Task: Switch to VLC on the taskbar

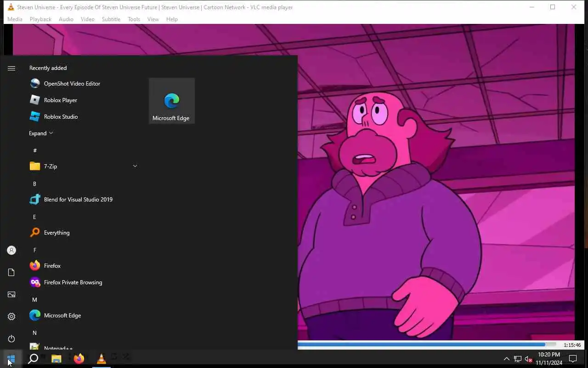Action: pos(102,359)
